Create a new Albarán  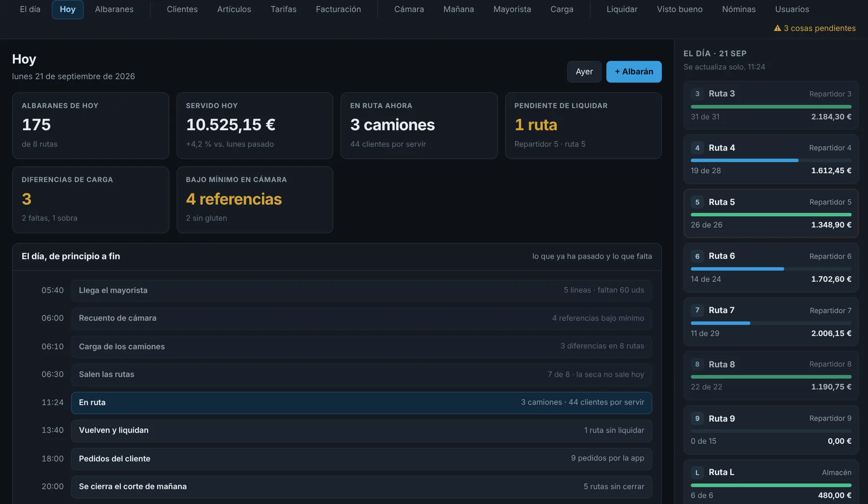(x=634, y=72)
